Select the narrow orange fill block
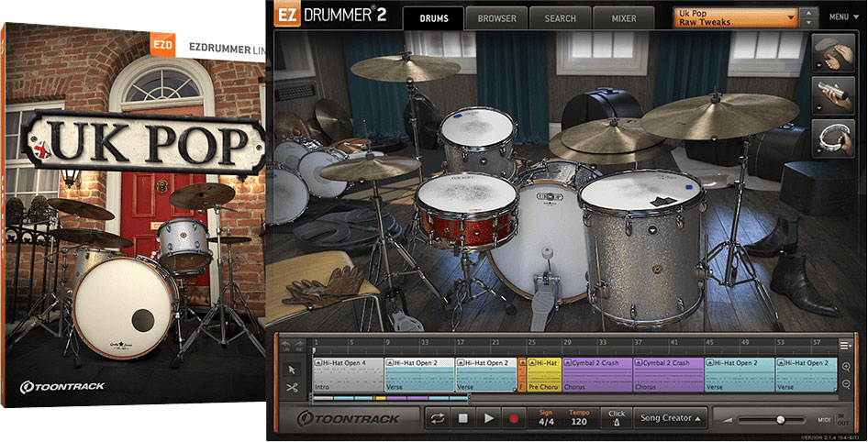This screenshot has height=442, width=868. click(x=521, y=374)
